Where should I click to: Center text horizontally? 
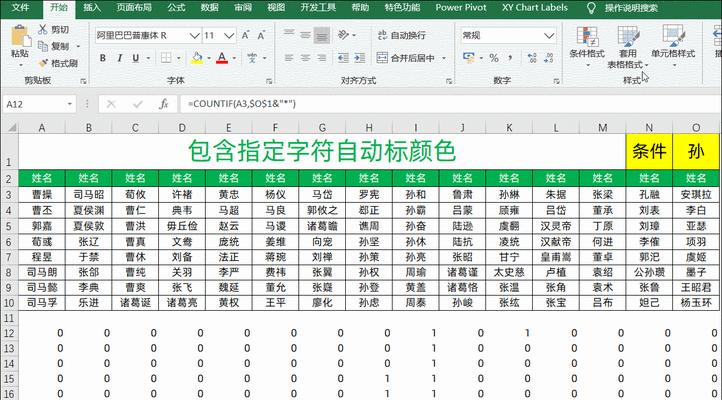pyautogui.click(x=305, y=58)
